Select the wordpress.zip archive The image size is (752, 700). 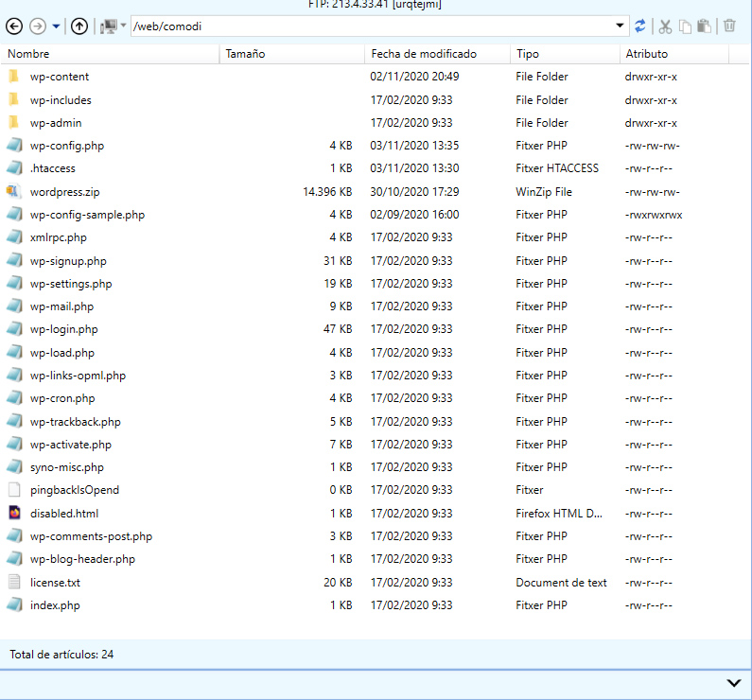63,192
